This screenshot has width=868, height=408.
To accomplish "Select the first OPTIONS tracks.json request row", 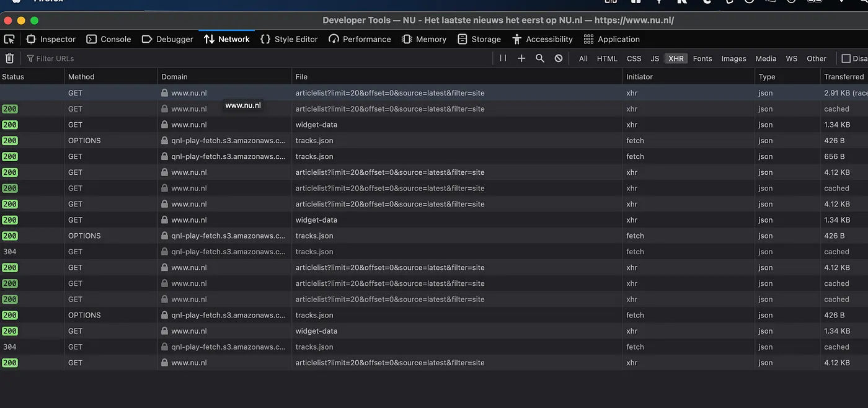I will pyautogui.click(x=314, y=141).
